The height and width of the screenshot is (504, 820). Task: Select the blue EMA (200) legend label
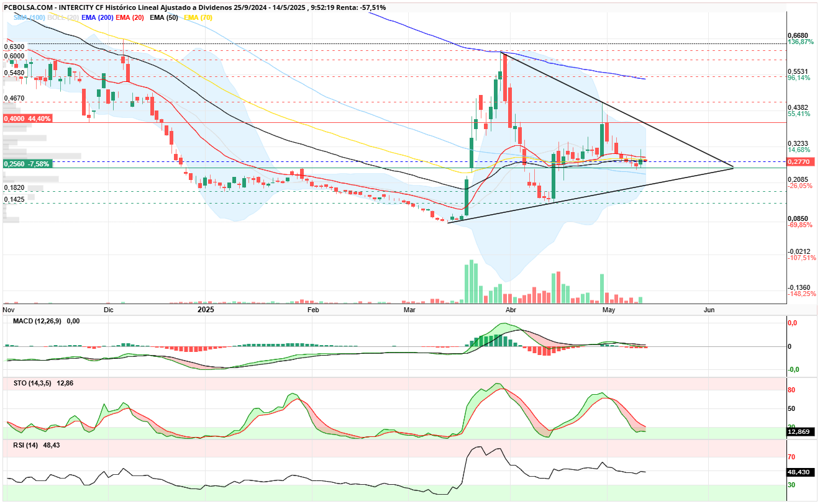coord(97,17)
